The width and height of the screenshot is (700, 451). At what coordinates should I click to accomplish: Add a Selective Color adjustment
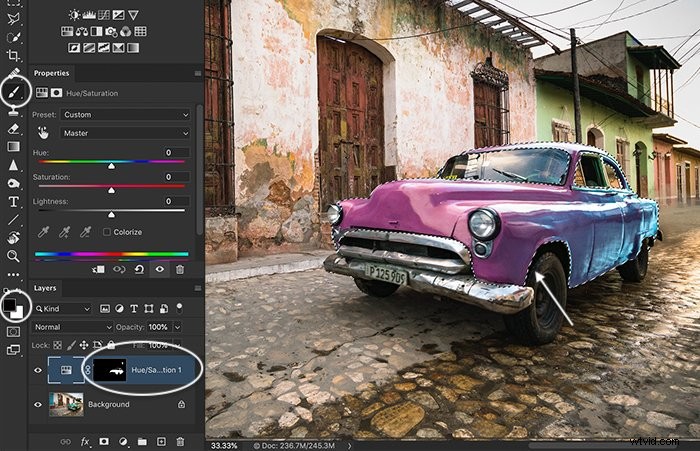(x=118, y=48)
